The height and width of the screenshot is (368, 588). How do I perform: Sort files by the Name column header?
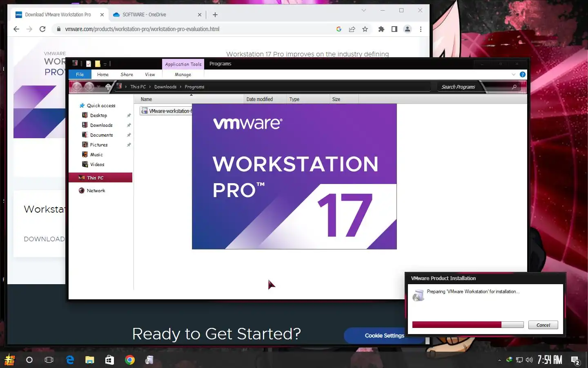[189, 99]
